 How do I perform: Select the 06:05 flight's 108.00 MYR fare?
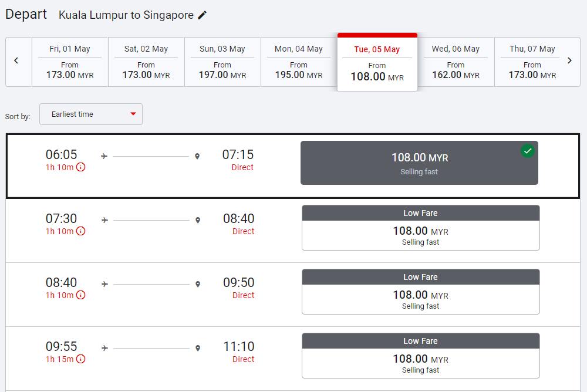[x=419, y=163]
